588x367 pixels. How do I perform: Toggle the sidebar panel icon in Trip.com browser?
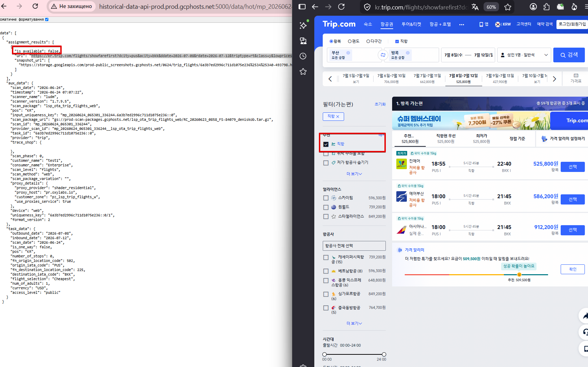(302, 7)
